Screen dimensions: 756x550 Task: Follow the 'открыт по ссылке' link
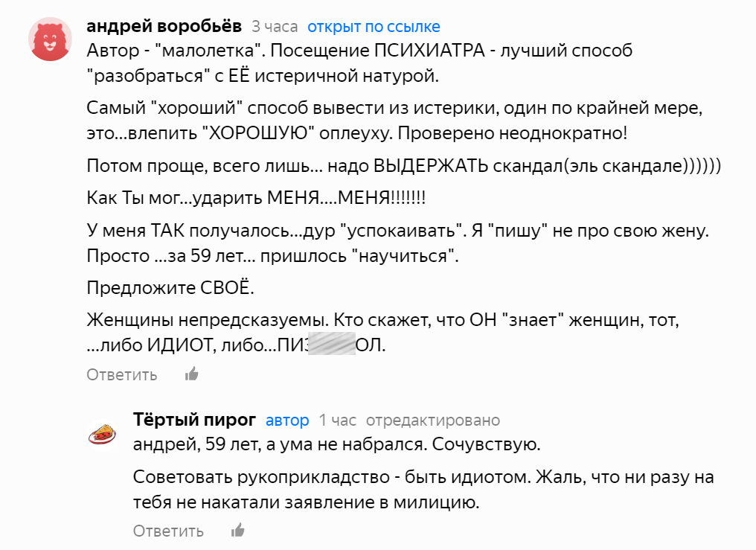click(374, 27)
